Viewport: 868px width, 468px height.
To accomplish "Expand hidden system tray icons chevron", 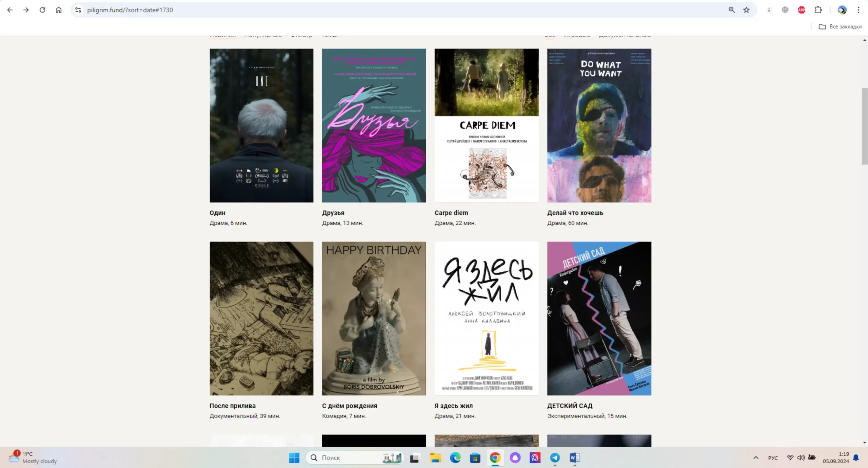I will tap(756, 458).
